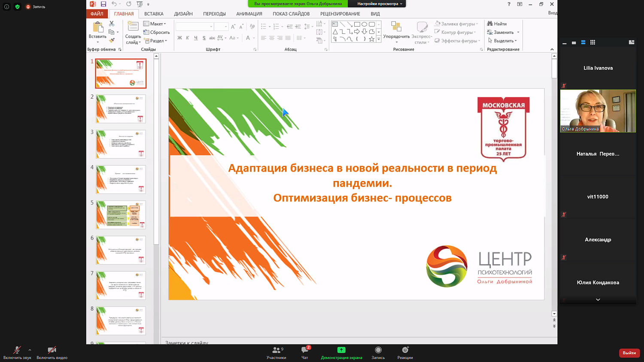This screenshot has height=362, width=644.
Task: Open audio options arrow next to microphone
Action: pos(30,350)
